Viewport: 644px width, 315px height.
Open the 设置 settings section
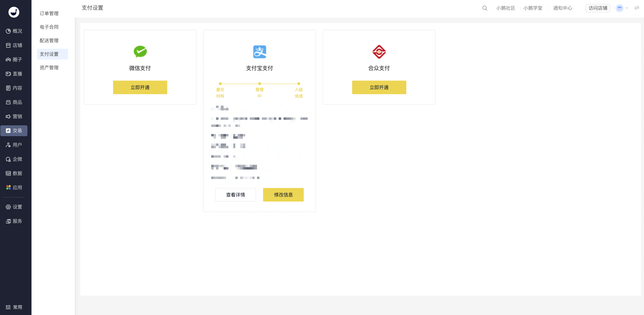pos(14,207)
